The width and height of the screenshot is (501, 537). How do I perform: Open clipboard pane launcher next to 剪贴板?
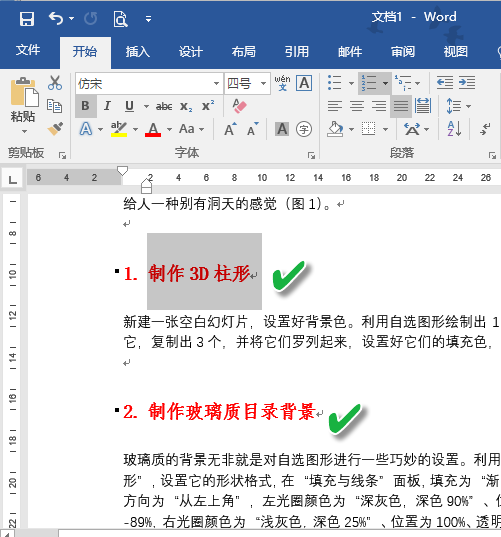[62, 156]
